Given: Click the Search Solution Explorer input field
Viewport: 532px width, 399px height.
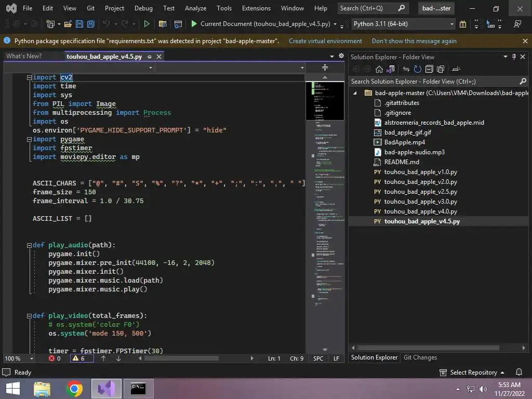Looking at the screenshot, I should [x=434, y=82].
